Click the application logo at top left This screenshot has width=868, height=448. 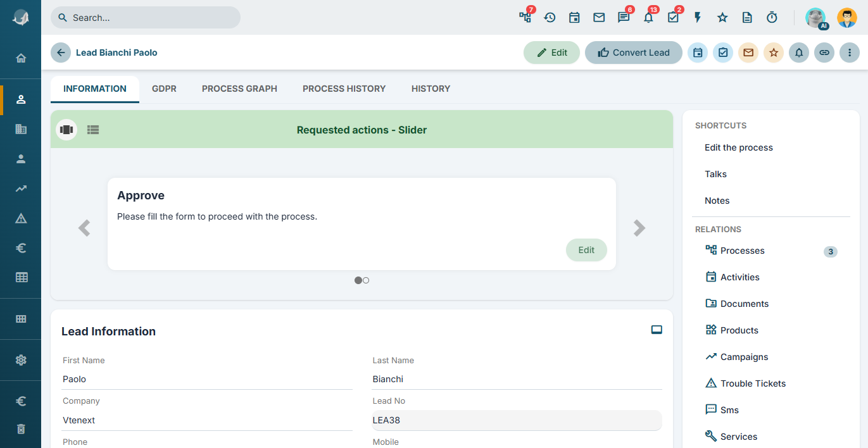[x=21, y=18]
